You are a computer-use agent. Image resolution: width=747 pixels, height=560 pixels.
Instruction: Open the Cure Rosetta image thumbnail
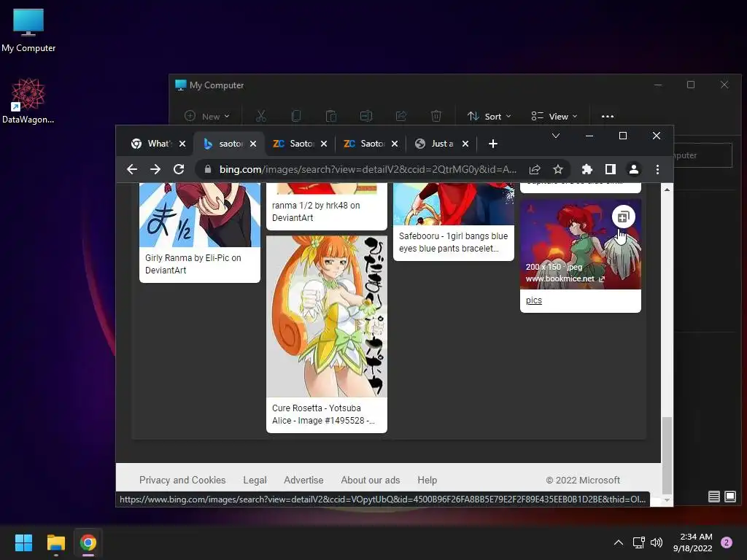(x=326, y=316)
